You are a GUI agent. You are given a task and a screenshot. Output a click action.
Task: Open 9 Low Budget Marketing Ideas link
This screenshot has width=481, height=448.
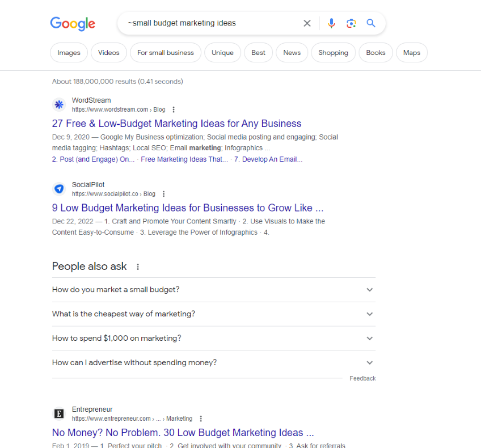click(187, 208)
